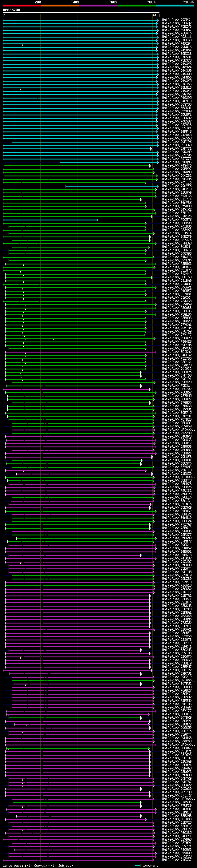Select hit UniRef100_B7VKH2
Screen dimensions: 197x868
(x=177, y=467)
